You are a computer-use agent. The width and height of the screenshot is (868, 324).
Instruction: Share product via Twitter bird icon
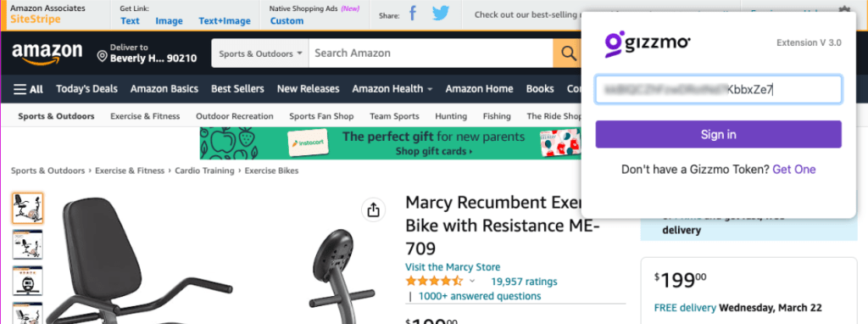[441, 14]
